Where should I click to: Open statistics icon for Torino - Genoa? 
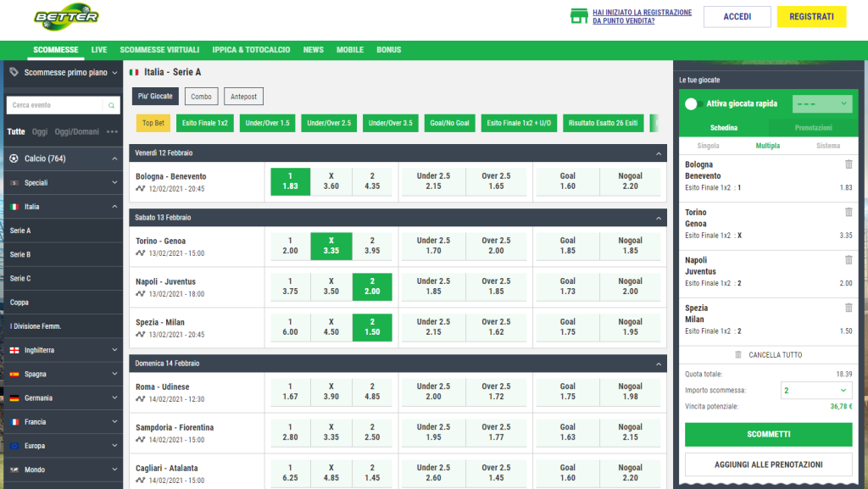pyautogui.click(x=141, y=253)
